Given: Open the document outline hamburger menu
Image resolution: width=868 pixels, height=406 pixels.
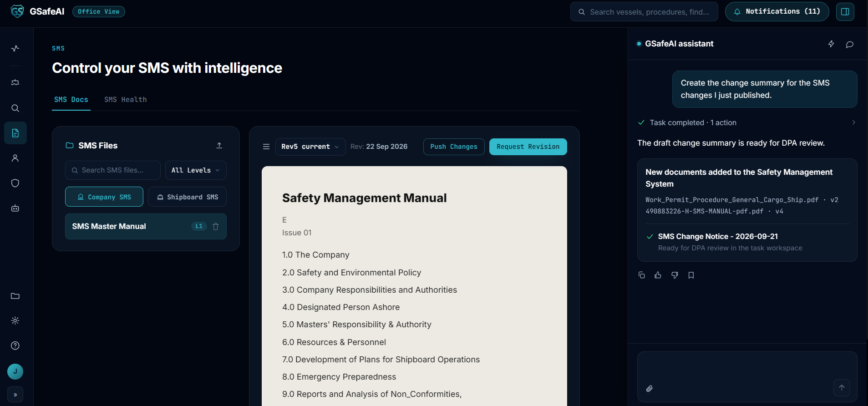Looking at the screenshot, I should pyautogui.click(x=266, y=147).
